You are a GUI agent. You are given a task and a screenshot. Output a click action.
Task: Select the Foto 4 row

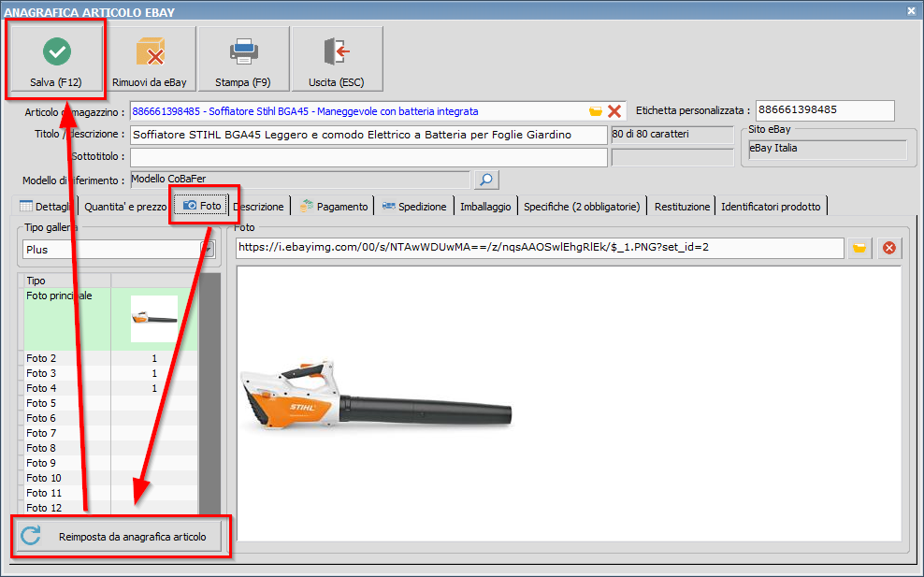click(x=110, y=388)
